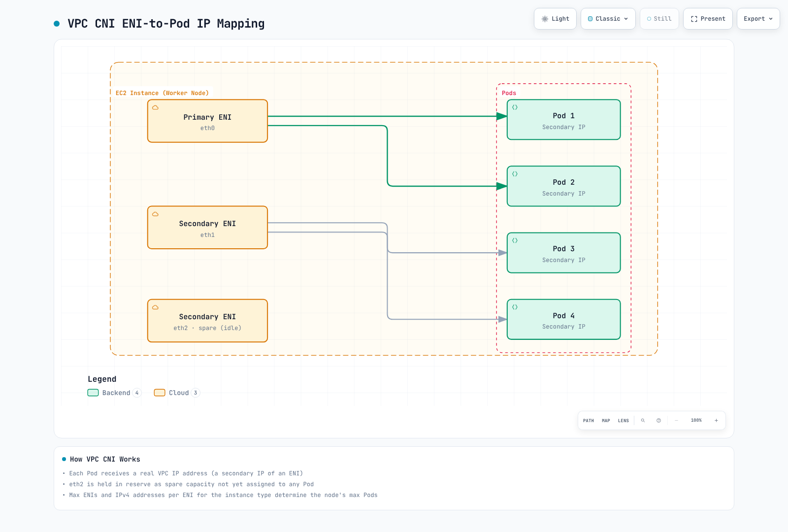The width and height of the screenshot is (788, 532).
Task: Toggle the Light theme button
Action: click(x=555, y=19)
